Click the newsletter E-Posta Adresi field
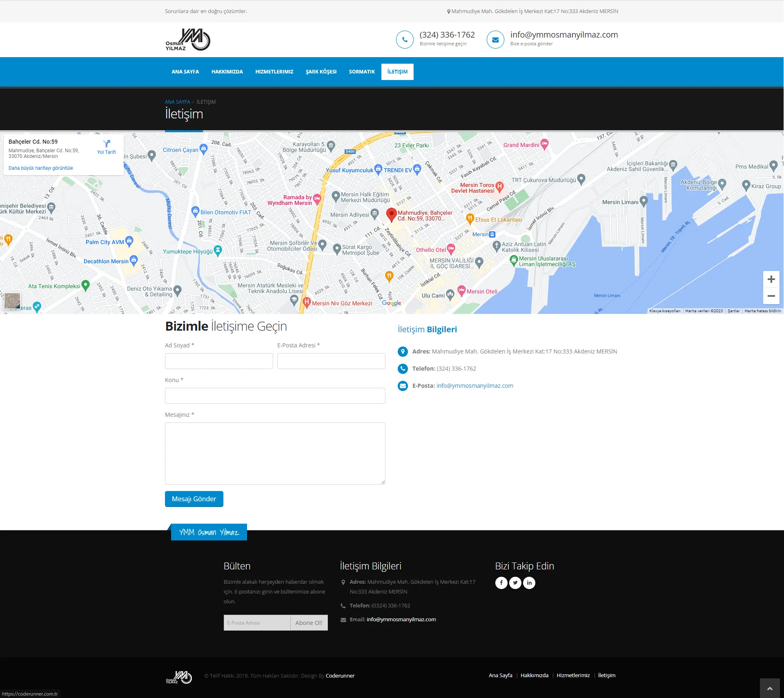The height and width of the screenshot is (698, 784). click(257, 622)
